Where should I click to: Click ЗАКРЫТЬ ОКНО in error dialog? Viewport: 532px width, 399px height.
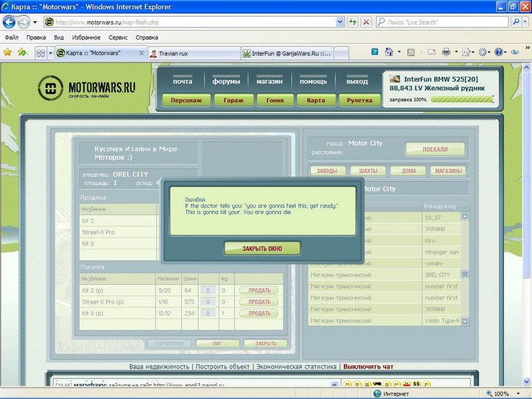(x=262, y=249)
